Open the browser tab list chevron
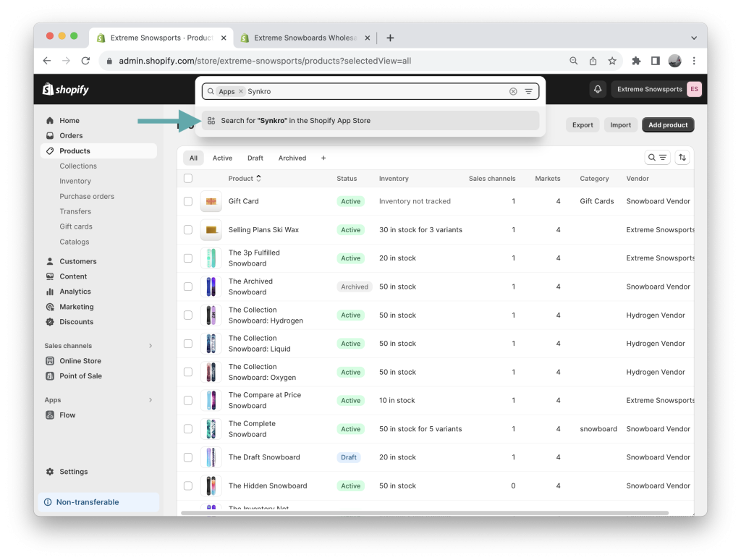Screen dimensions: 741x560 [x=693, y=38]
